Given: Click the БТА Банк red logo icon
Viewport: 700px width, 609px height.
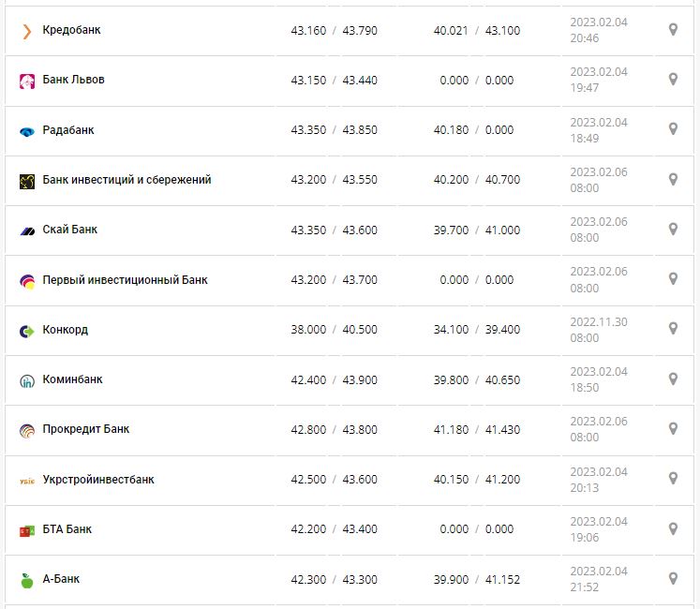Looking at the screenshot, I should [x=26, y=531].
